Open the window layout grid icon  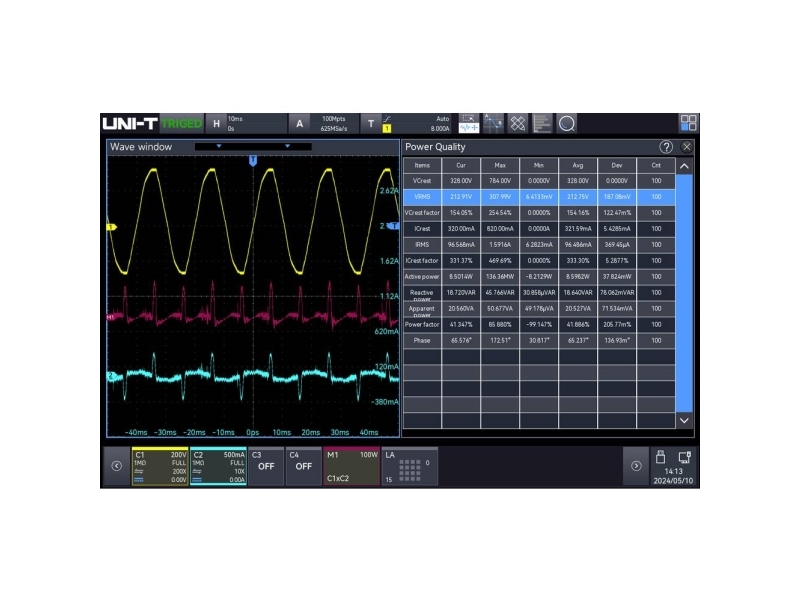coord(688,123)
